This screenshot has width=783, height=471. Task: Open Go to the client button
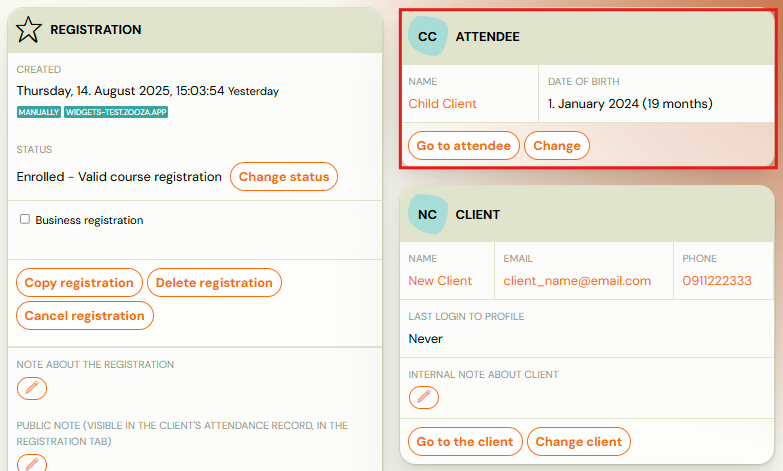[x=465, y=442]
